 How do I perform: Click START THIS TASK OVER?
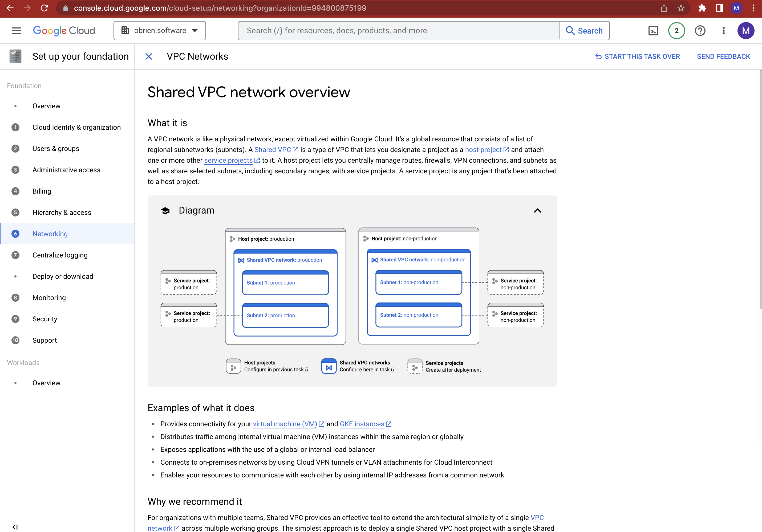637,56
